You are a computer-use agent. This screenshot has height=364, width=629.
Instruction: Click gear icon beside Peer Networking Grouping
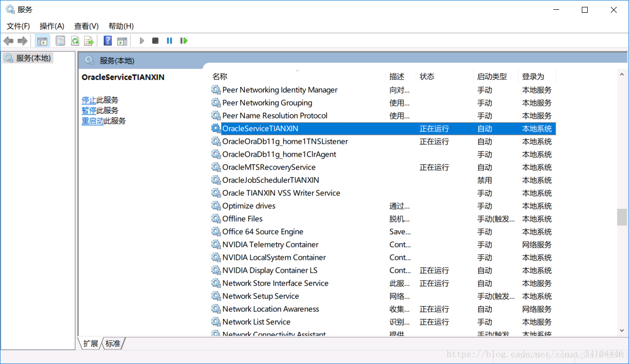pyautogui.click(x=216, y=103)
